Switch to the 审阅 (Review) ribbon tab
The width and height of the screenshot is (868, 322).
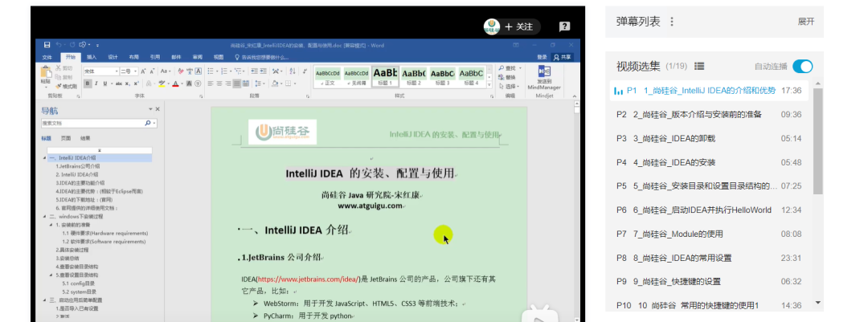pyautogui.click(x=198, y=57)
